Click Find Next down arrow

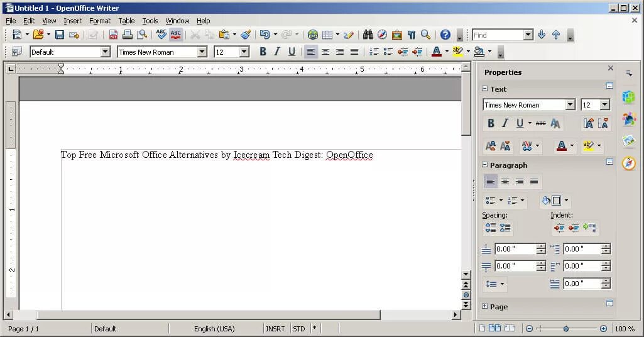pos(542,35)
